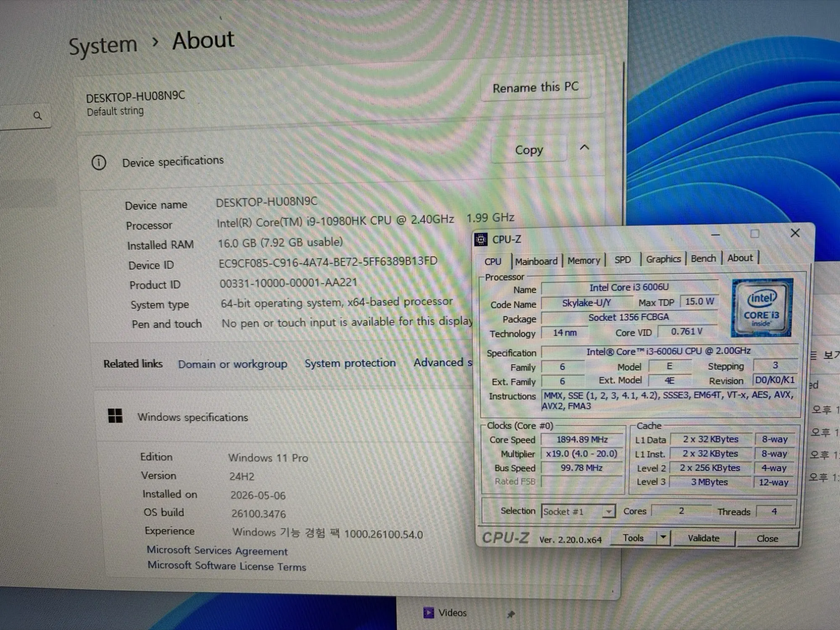Open the Bench tab

pyautogui.click(x=703, y=258)
